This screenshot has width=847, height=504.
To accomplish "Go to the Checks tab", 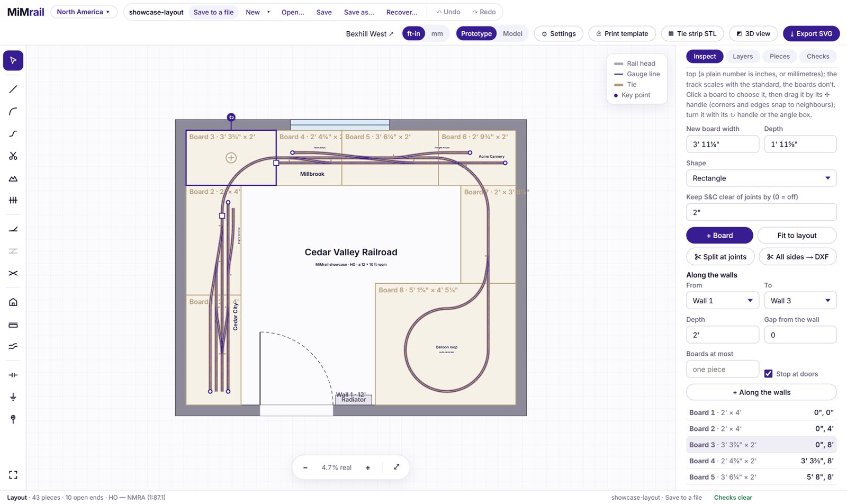I will tap(818, 56).
